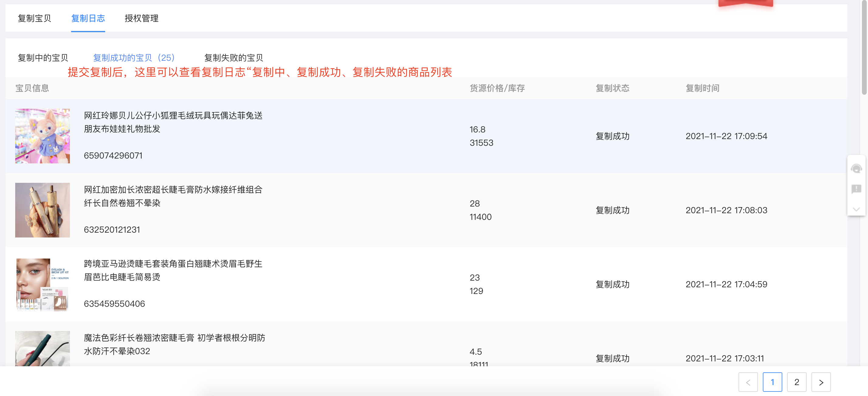Screen dimensions: 868x396
Task: Select the 复制日志 tab
Action: pyautogui.click(x=88, y=18)
